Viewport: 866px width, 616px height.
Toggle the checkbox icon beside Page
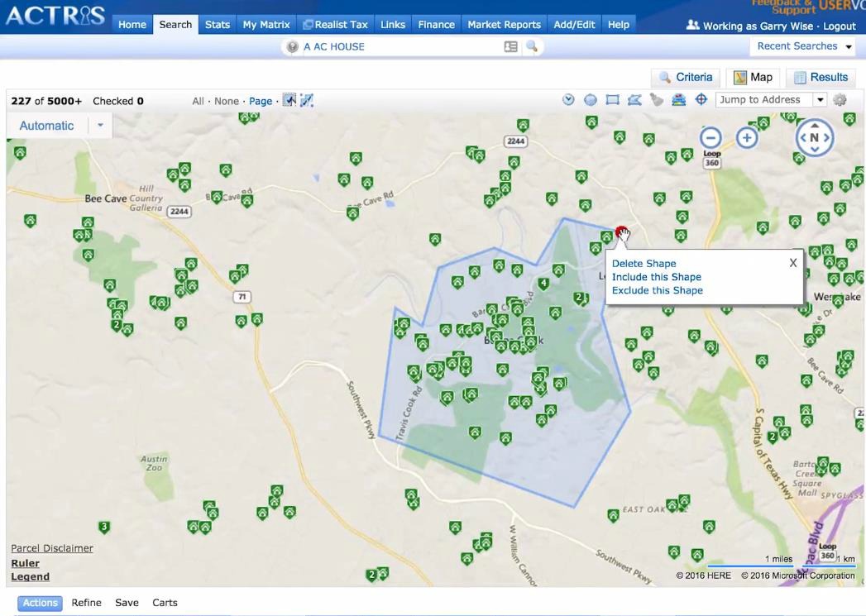coord(289,99)
